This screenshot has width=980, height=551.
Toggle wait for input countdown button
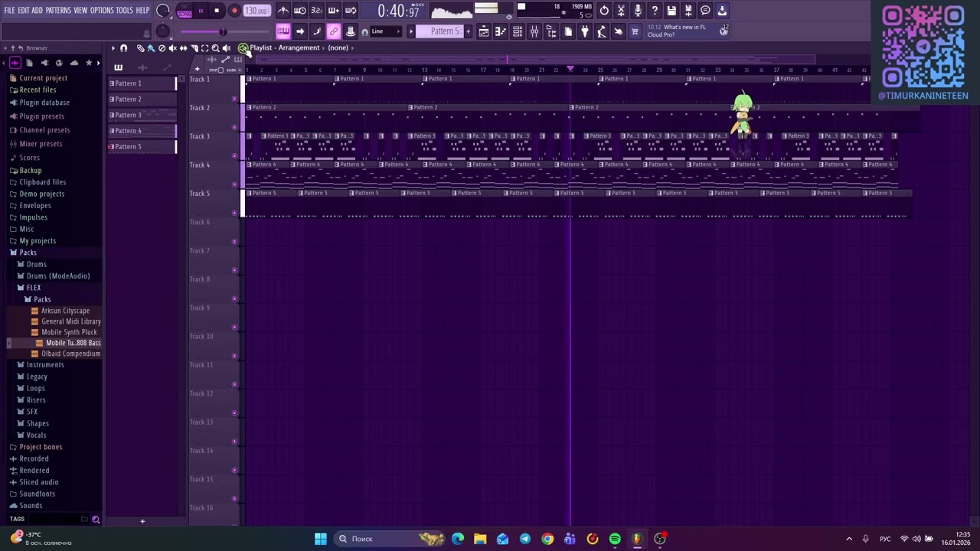[300, 11]
